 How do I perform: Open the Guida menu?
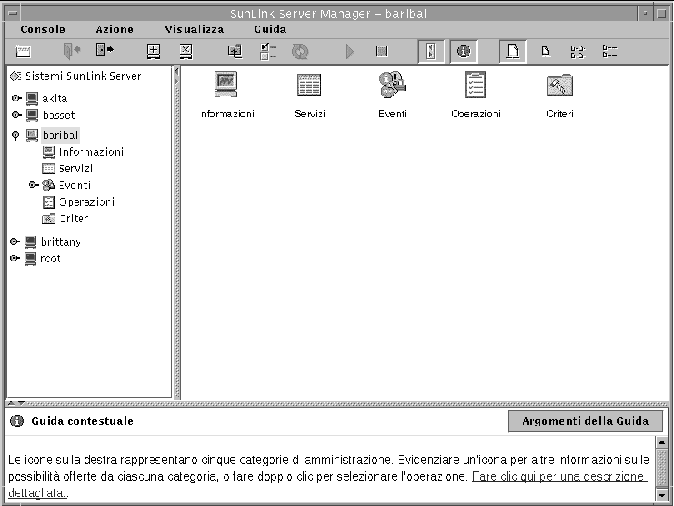tap(270, 29)
